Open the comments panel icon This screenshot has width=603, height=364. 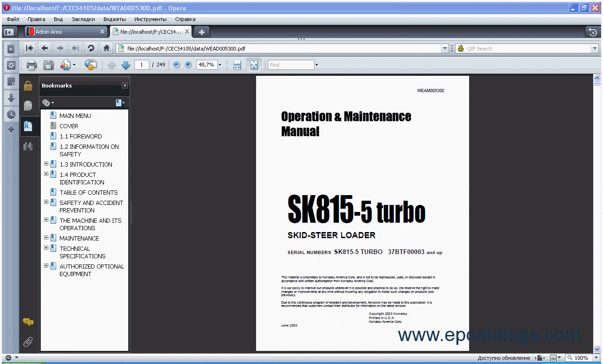coord(28,322)
